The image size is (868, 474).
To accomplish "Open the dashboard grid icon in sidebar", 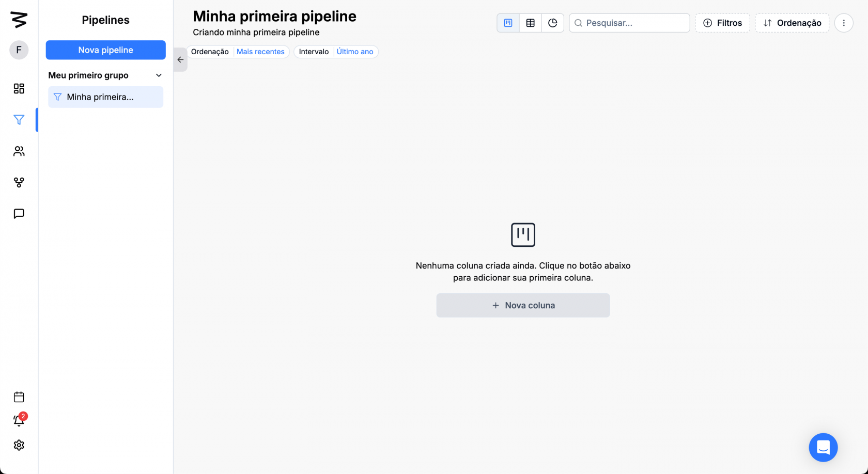I will [x=19, y=89].
